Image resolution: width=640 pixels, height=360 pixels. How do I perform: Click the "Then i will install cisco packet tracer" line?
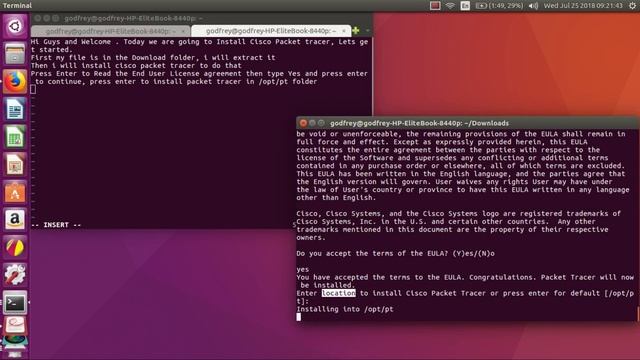click(x=136, y=66)
